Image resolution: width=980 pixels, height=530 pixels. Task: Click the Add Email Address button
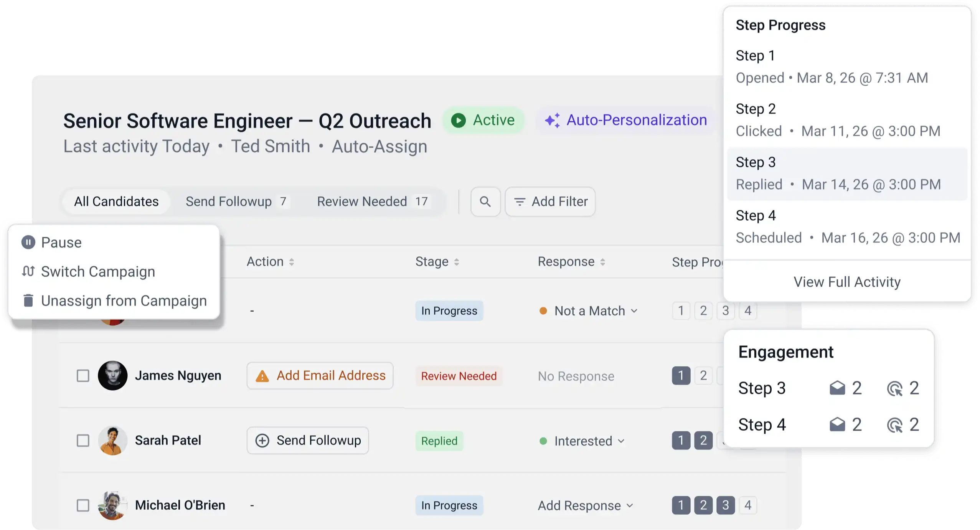point(320,376)
